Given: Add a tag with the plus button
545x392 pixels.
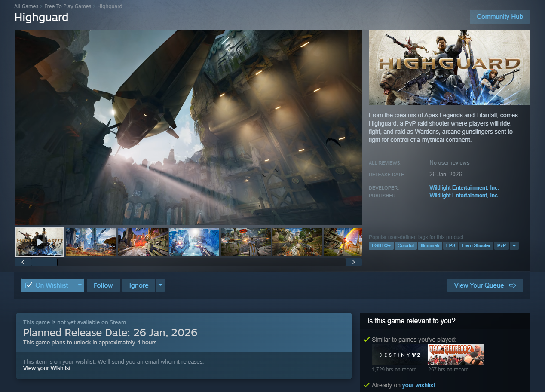Looking at the screenshot, I should 514,246.
